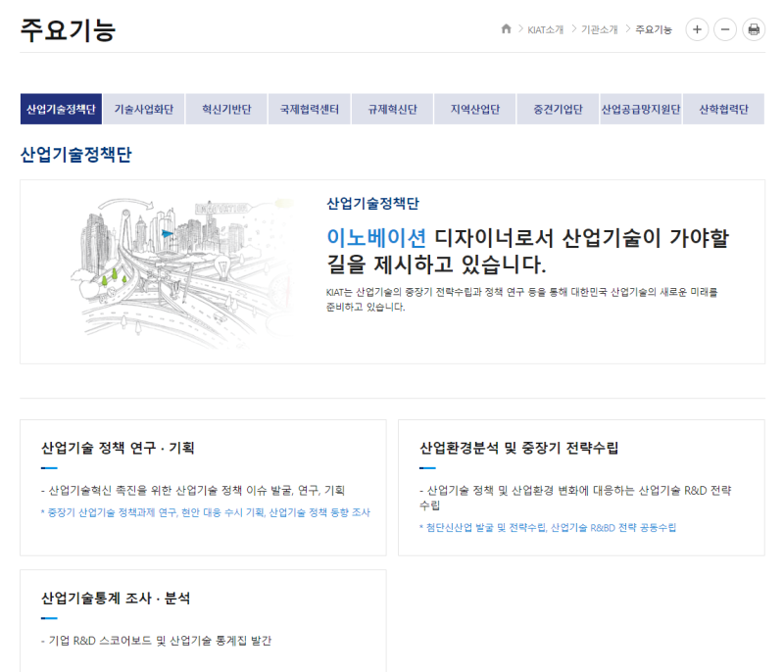Switch to 국제협력센터 tab
This screenshot has width=784, height=672.
pos(309,109)
